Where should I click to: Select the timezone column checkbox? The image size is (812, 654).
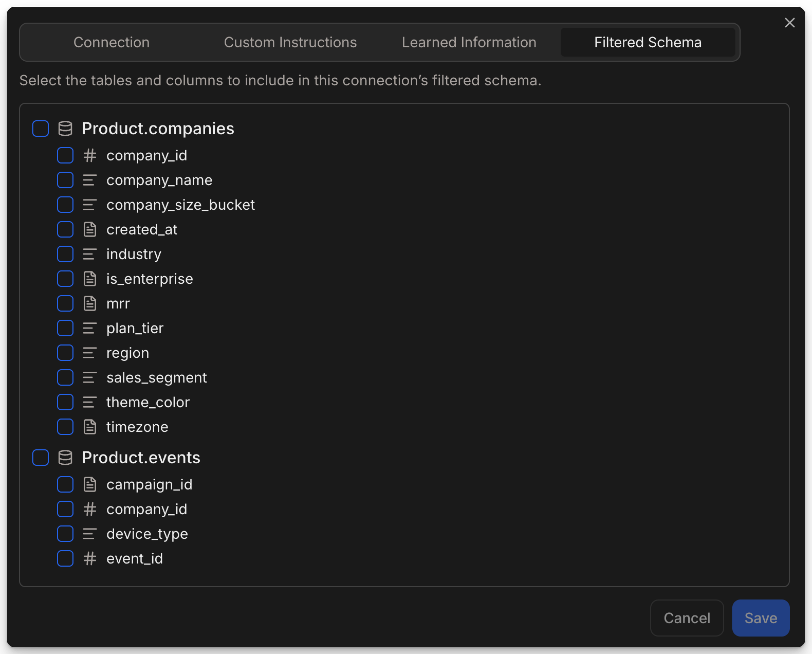65,427
